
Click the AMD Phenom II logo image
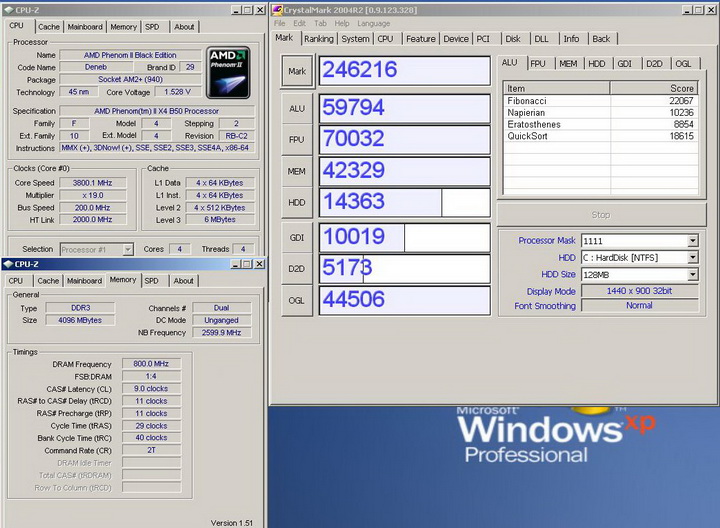(228, 73)
